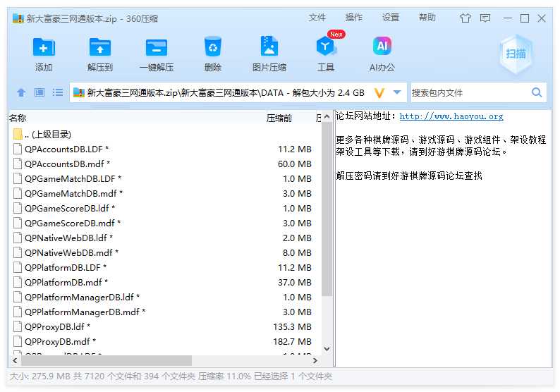Click the 360 Zip app icon in title bar

(x=18, y=18)
